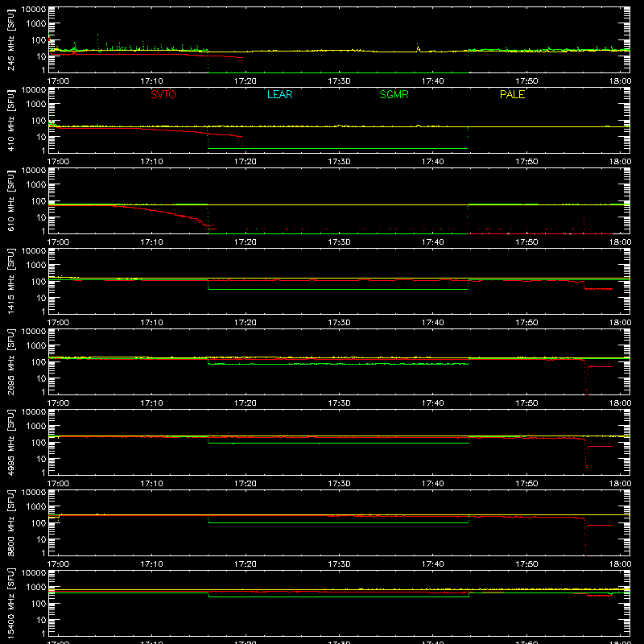This screenshot has height=644, width=644.
Task: Click 18:00 tick below the 245 MHz panel
Action: pos(620,81)
